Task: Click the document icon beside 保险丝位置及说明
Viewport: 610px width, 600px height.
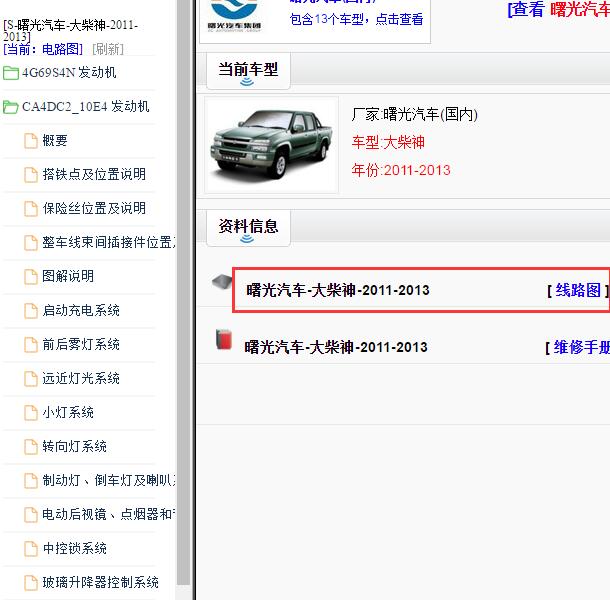Action: tap(31, 209)
